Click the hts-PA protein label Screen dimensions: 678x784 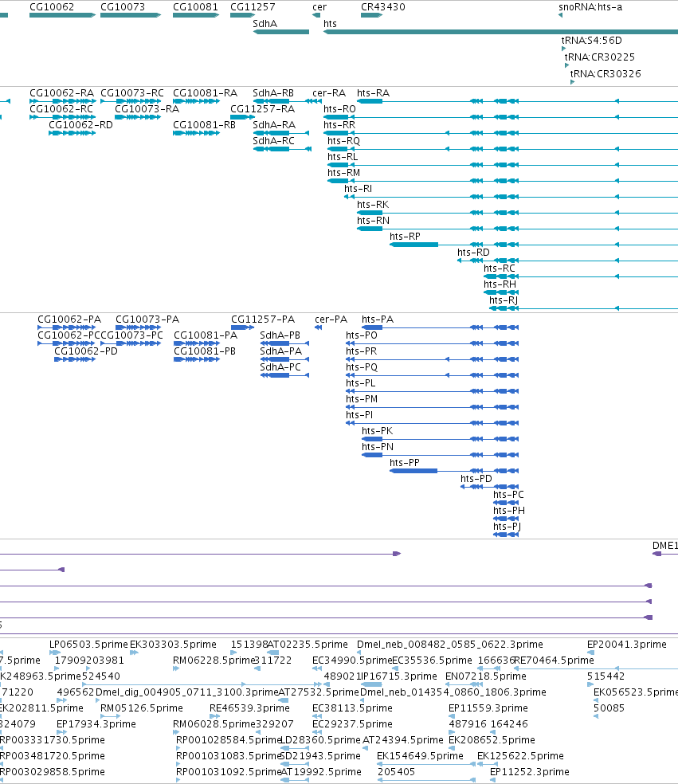378,319
